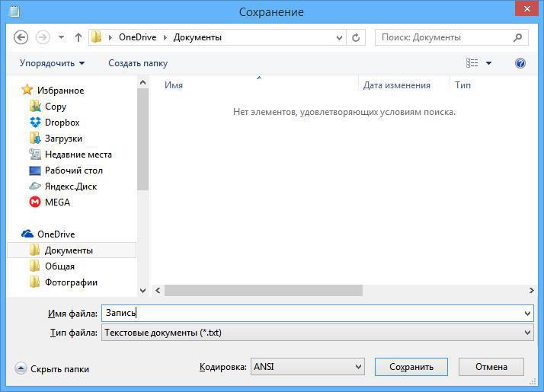Screen dimensions: 544x392
Task: Click the OneDrive cloud icon
Action: pyautogui.click(x=27, y=234)
